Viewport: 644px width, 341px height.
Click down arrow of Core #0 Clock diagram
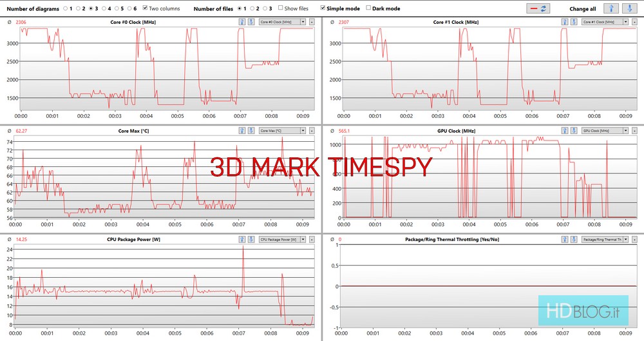pos(251,22)
